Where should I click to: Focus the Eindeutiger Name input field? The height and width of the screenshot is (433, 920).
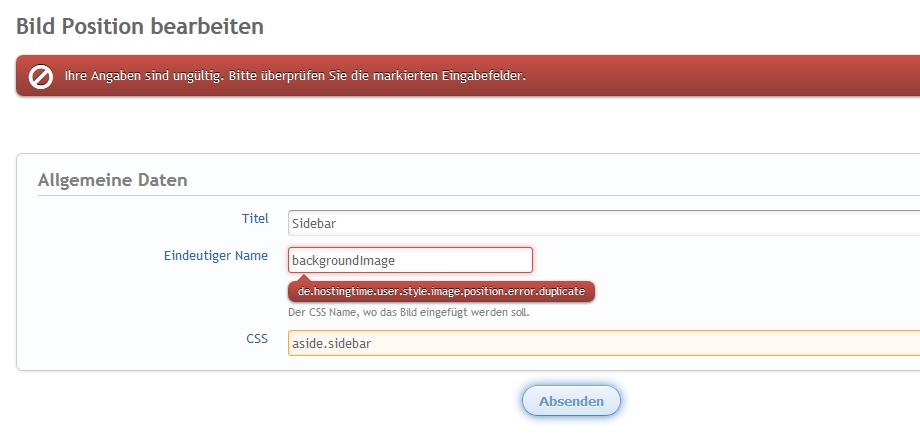click(410, 260)
